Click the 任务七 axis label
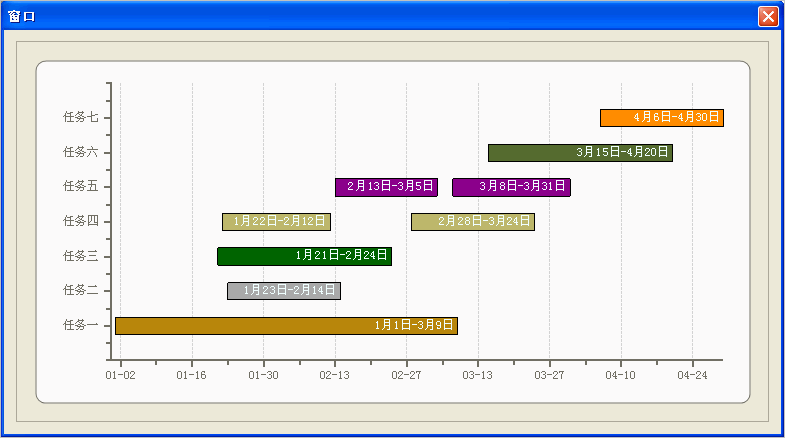This screenshot has width=785, height=438. pyautogui.click(x=80, y=118)
